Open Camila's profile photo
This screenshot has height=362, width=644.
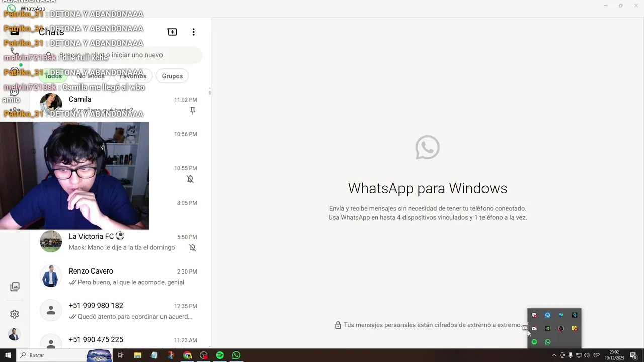[x=51, y=104]
